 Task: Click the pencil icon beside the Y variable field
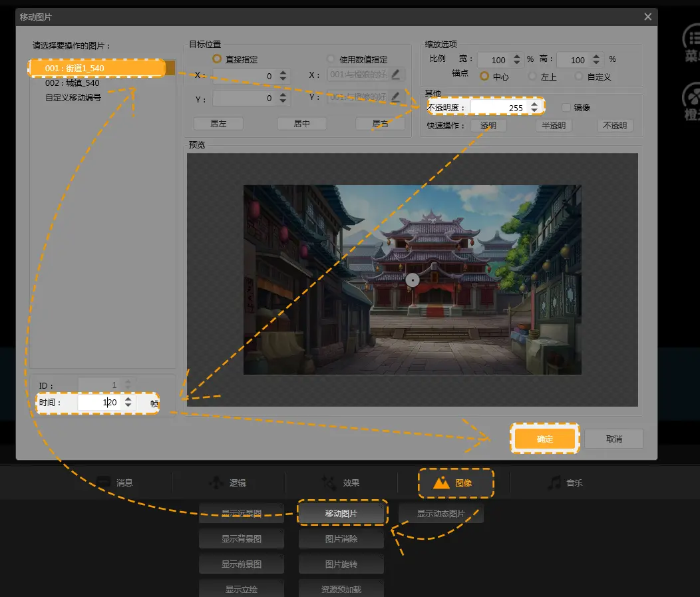396,97
